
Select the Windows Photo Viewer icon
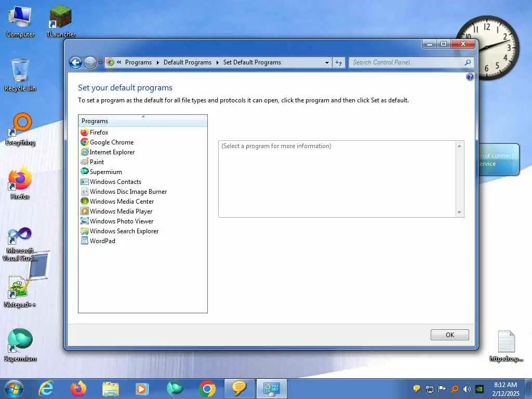coord(85,221)
